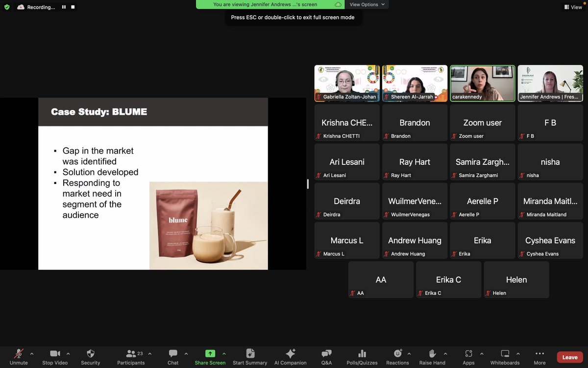588x368 pixels.
Task: Stop the recording
Action: tap(73, 7)
